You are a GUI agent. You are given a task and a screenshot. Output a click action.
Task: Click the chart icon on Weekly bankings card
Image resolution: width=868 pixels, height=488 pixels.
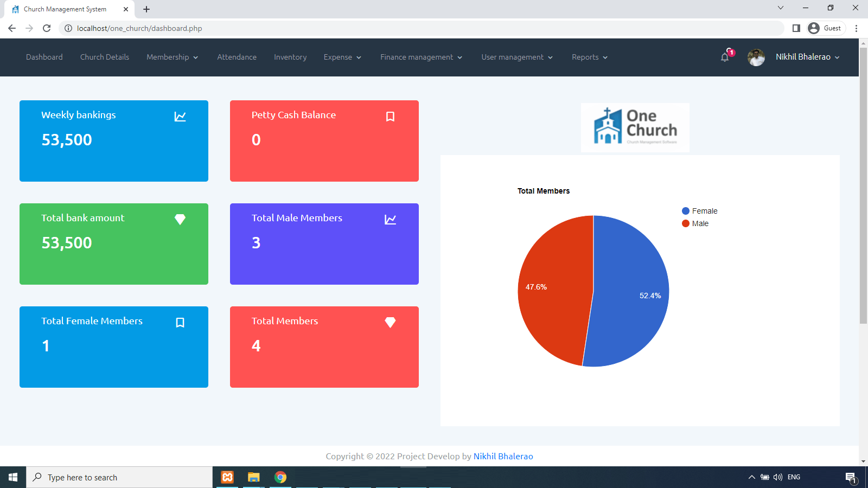181,115
